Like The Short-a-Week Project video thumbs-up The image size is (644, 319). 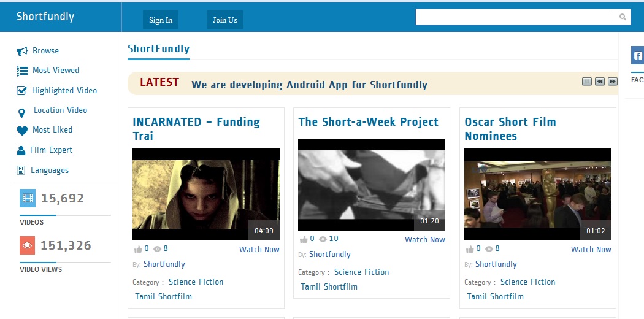pos(304,239)
